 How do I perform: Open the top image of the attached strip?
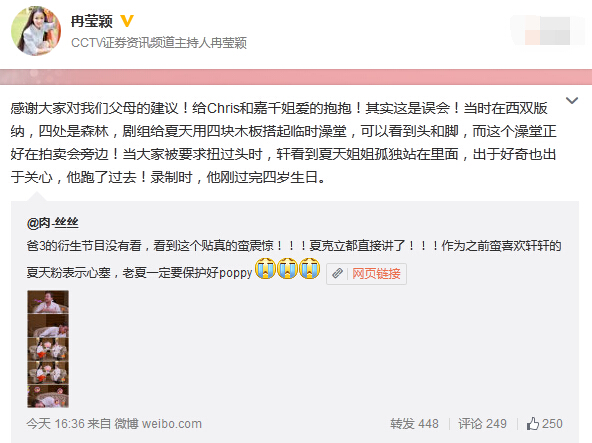(48, 302)
